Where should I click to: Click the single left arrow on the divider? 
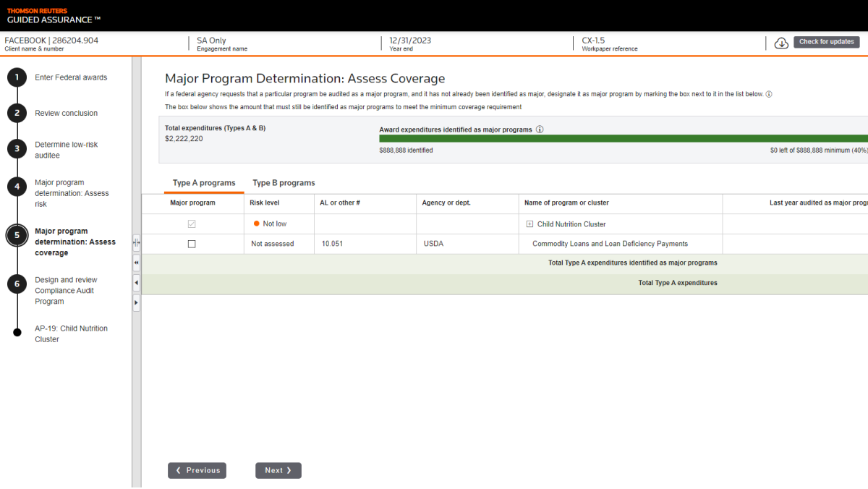137,282
